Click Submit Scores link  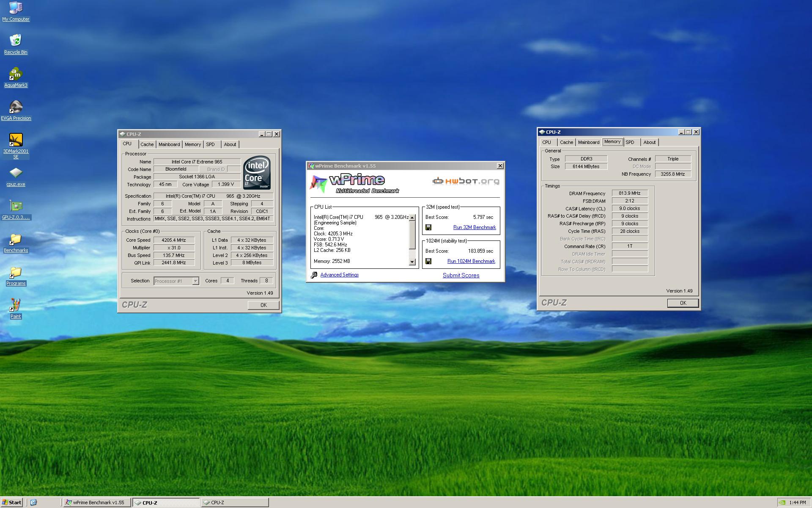(x=461, y=275)
